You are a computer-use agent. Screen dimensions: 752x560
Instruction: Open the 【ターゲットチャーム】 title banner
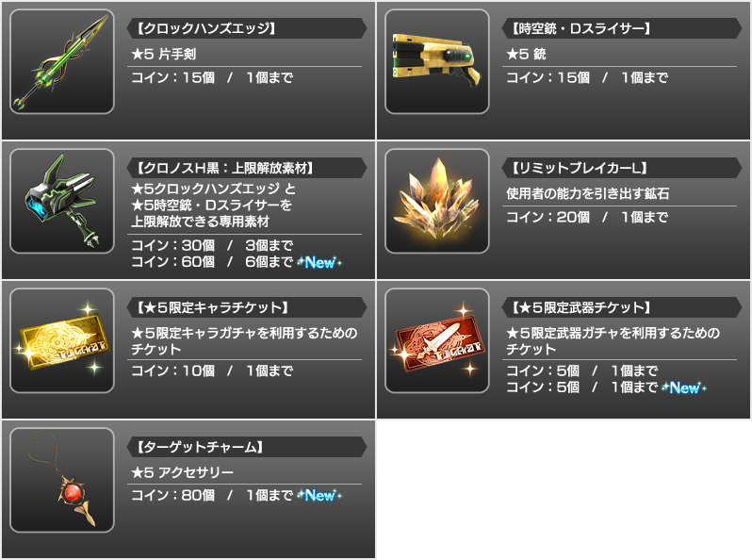(247, 447)
